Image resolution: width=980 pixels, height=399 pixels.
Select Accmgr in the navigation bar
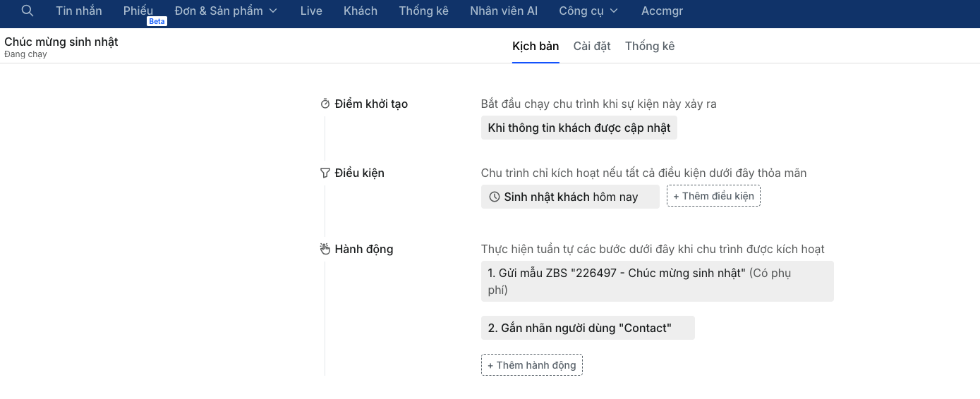[x=662, y=11]
